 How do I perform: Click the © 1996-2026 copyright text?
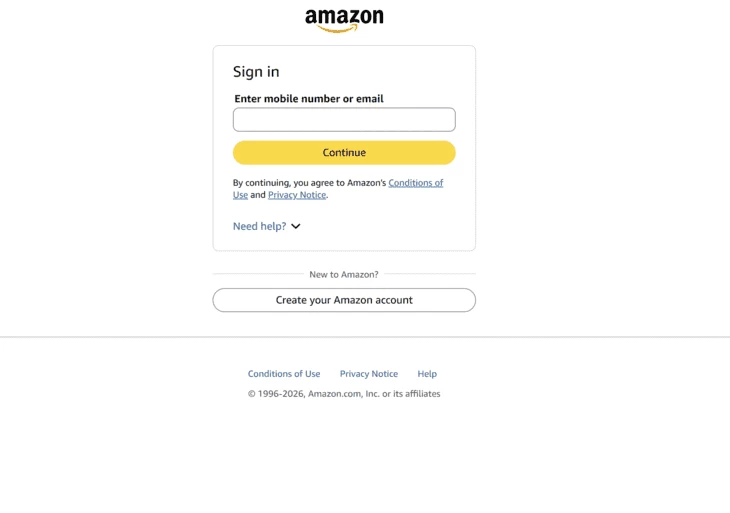coord(276,394)
